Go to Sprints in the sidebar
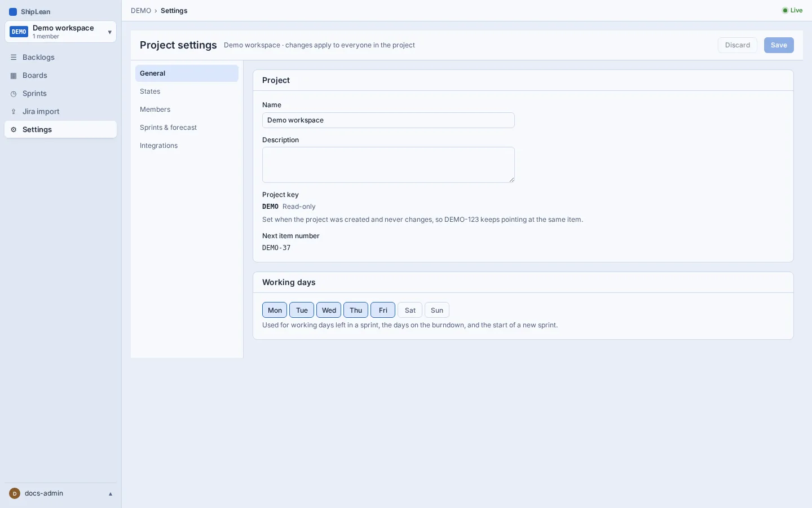812x508 pixels. [x=61, y=94]
